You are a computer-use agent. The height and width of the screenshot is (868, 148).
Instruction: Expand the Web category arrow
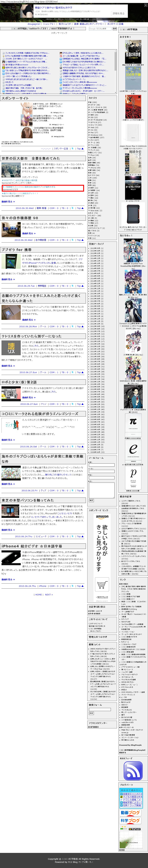tap(89, 127)
